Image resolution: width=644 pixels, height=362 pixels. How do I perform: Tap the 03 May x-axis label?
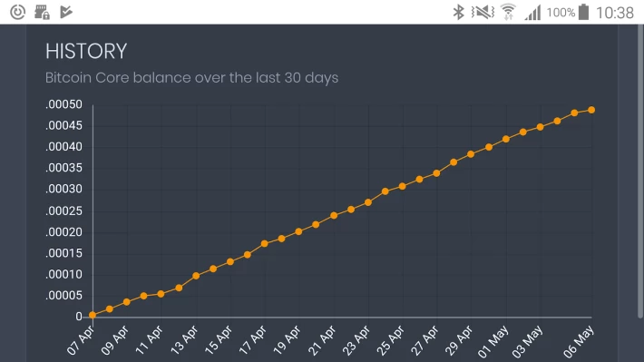528,341
